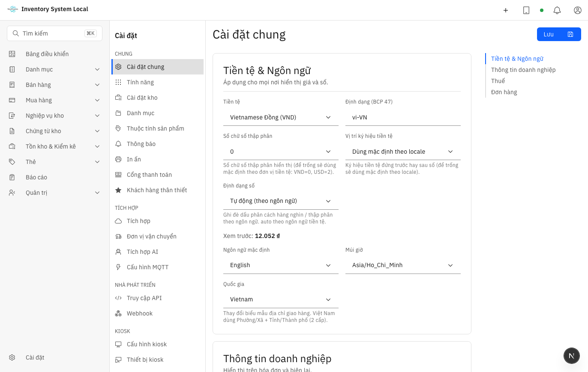
Task: Open the Múi giờ timezone dropdown
Action: coord(403,265)
